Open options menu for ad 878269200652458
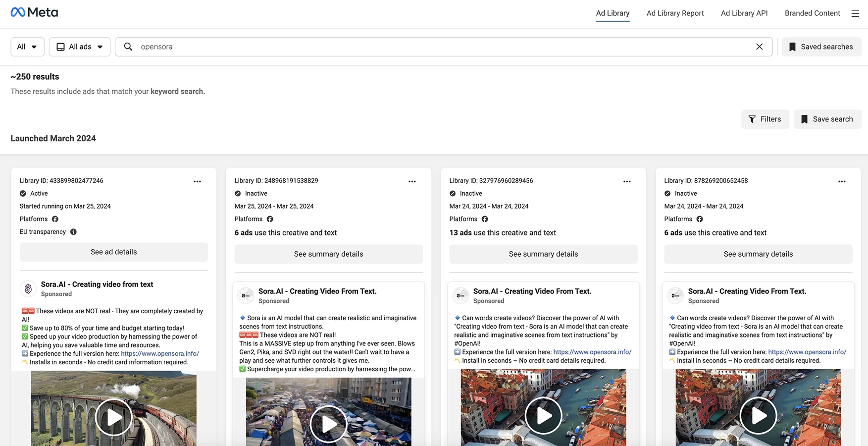The width and height of the screenshot is (868, 446). point(842,181)
